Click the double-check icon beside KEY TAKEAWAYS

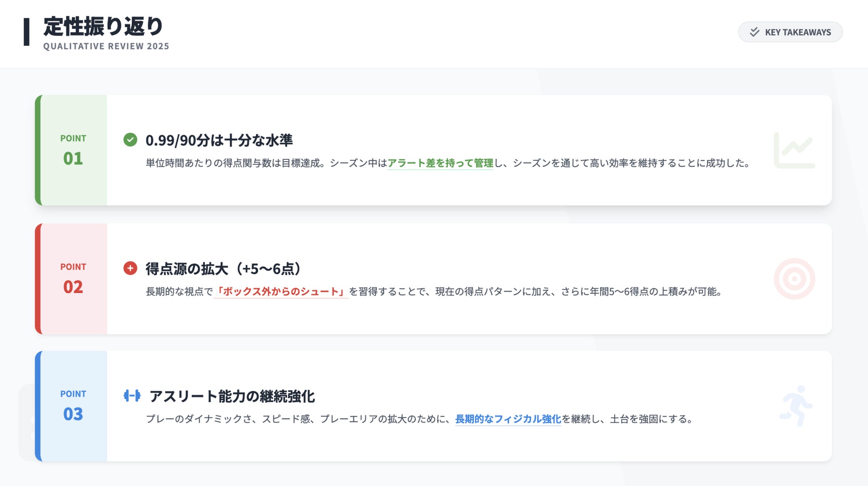754,32
